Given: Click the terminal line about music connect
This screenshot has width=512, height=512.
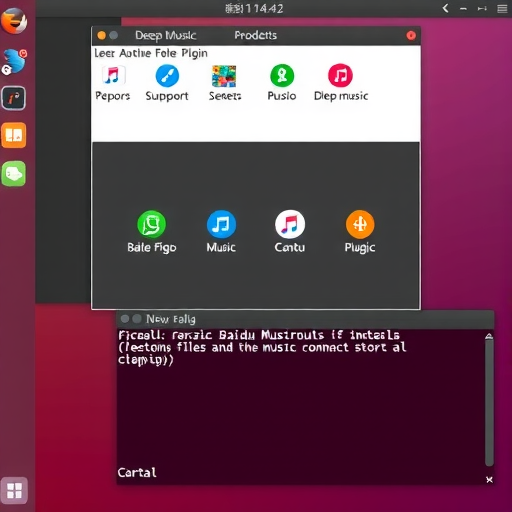Looking at the screenshot, I should (262, 348).
